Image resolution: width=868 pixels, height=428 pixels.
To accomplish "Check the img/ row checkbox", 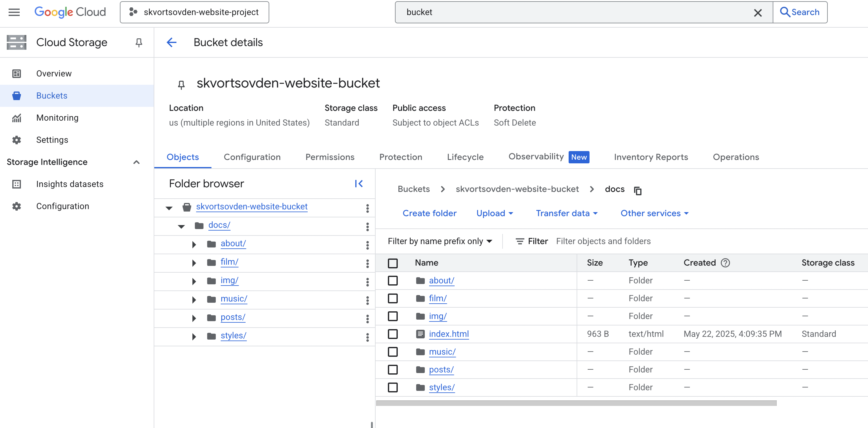I will 393,316.
